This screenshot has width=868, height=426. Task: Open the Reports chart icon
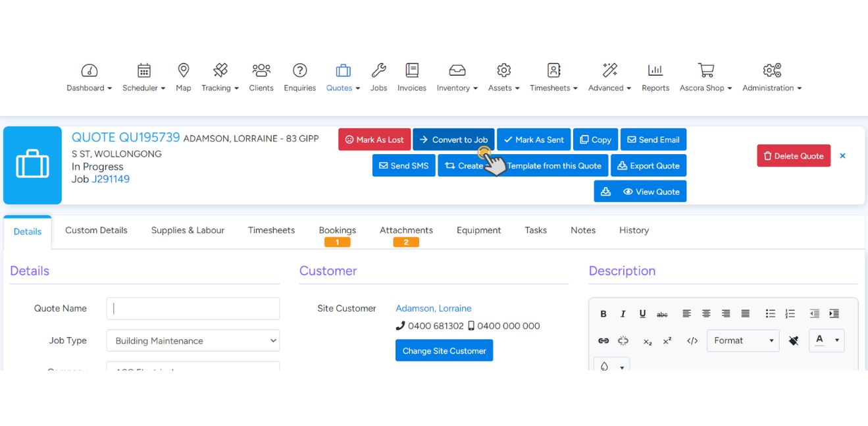[655, 70]
